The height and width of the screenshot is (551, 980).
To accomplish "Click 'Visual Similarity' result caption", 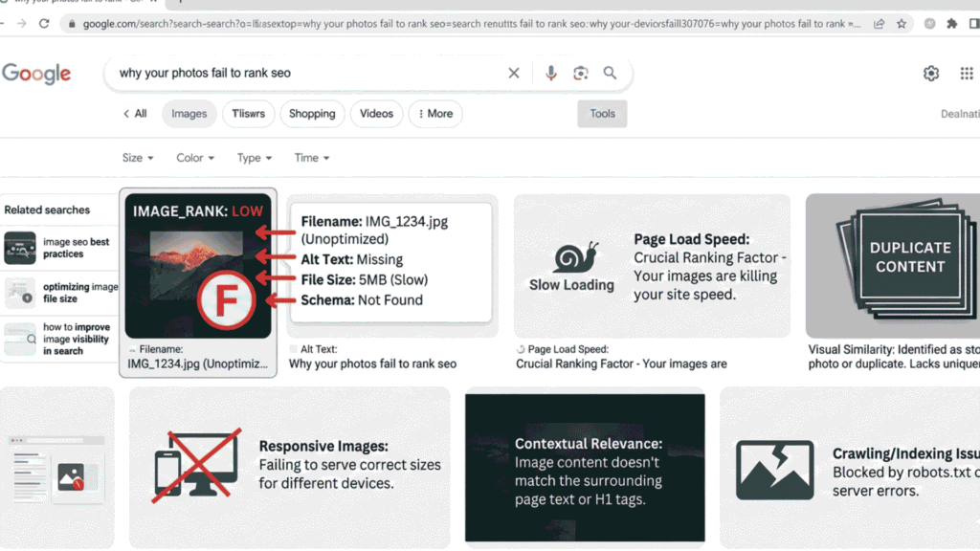I will [x=894, y=357].
